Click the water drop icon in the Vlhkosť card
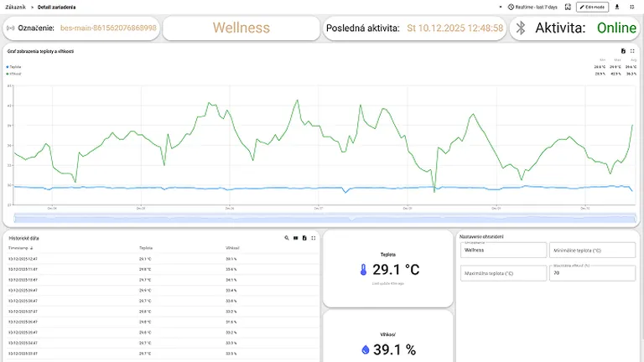The width and height of the screenshot is (644, 362). click(365, 349)
